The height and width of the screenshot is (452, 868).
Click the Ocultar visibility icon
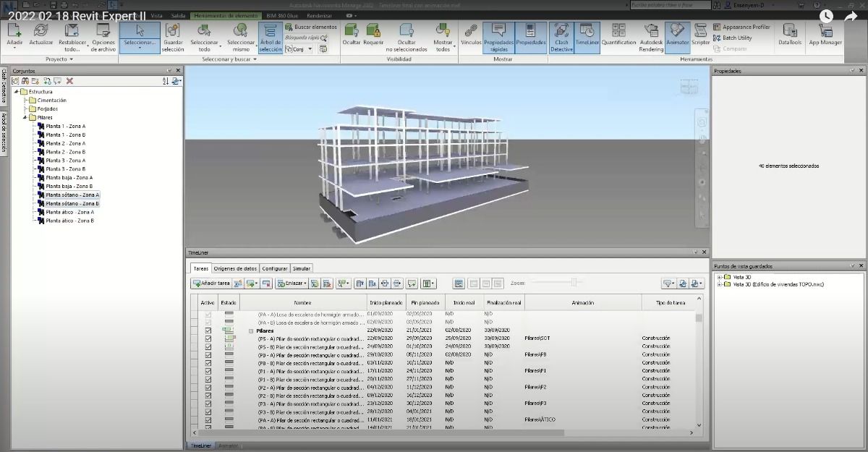click(352, 36)
